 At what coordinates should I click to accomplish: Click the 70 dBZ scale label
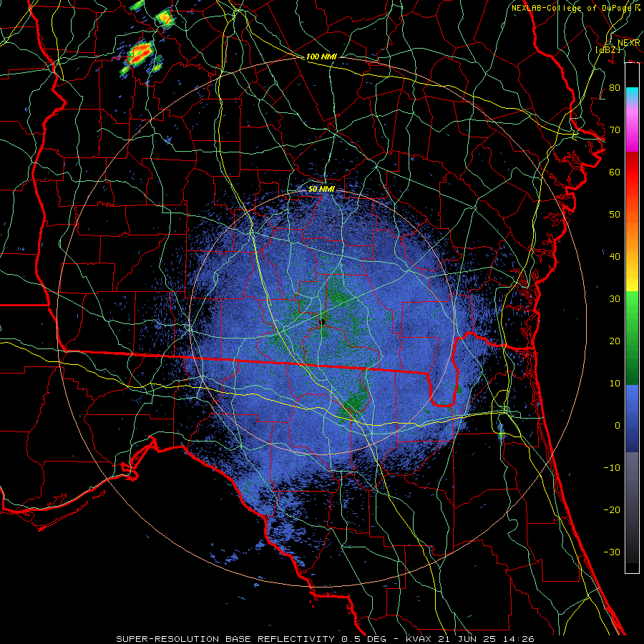[615, 130]
